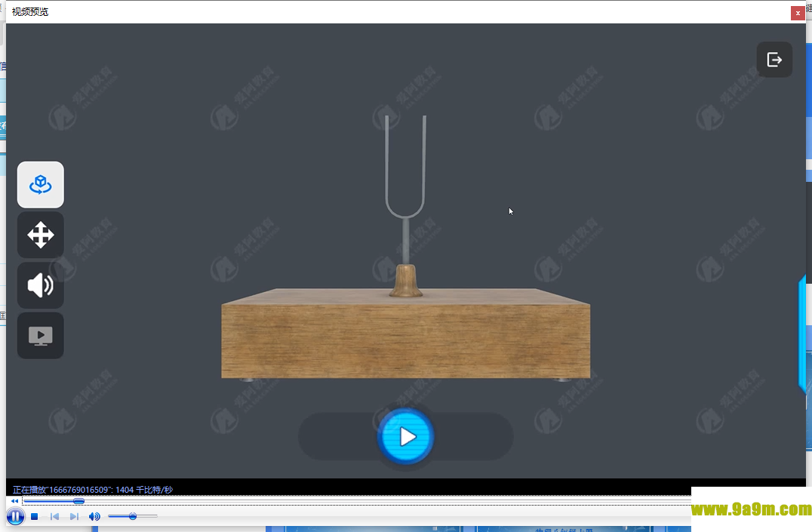812x532 pixels.
Task: Skip to the previous track
Action: pos(54,517)
